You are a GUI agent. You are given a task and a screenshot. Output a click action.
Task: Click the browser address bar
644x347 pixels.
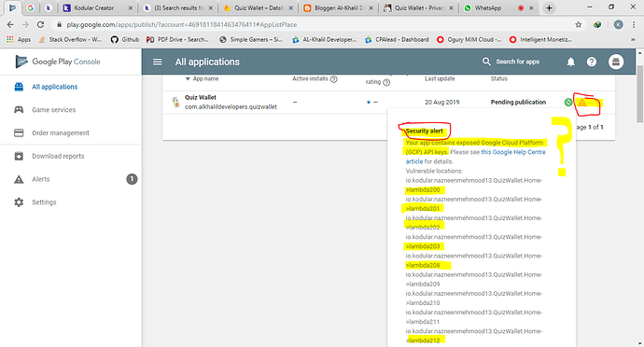pos(312,24)
